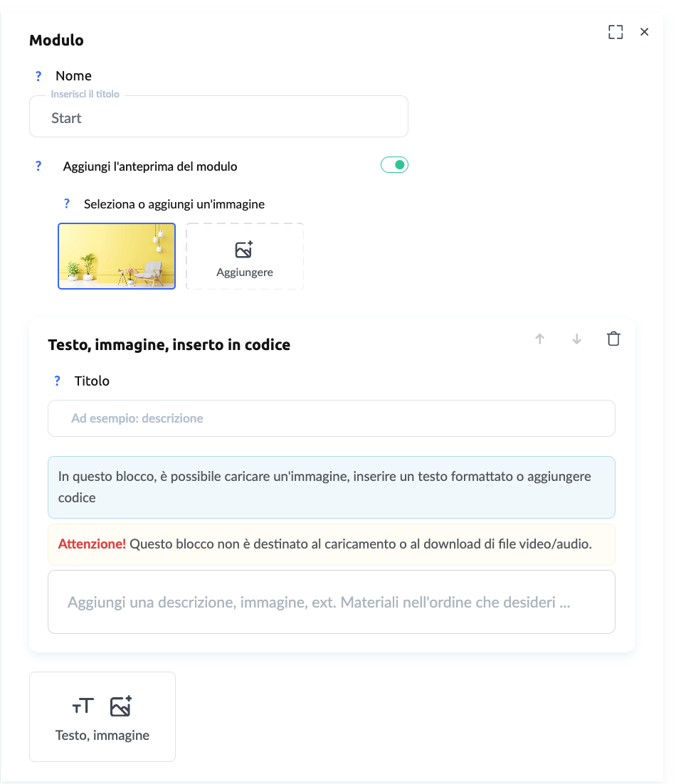Click the fullscreen expand icon
This screenshot has width=676, height=784.
616,32
